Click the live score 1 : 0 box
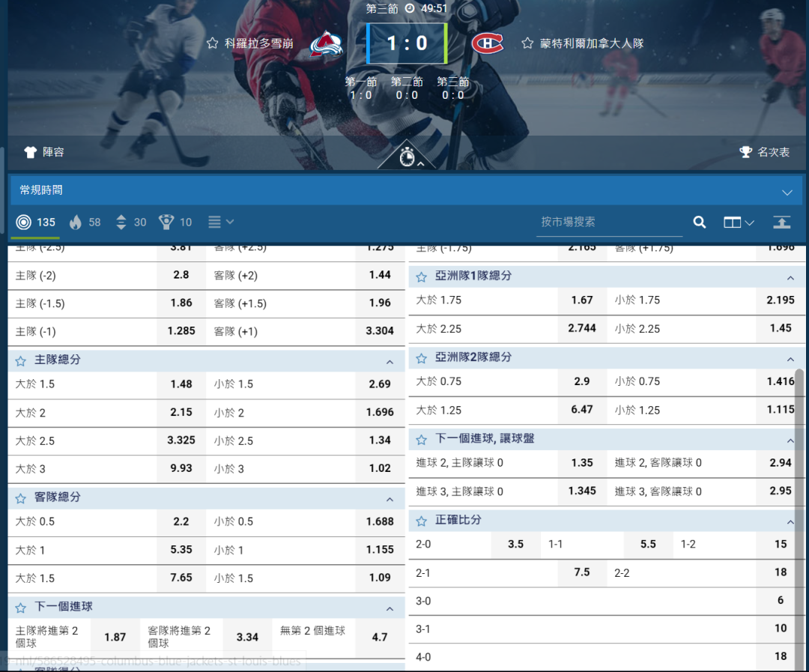The height and width of the screenshot is (672, 809). click(x=407, y=43)
